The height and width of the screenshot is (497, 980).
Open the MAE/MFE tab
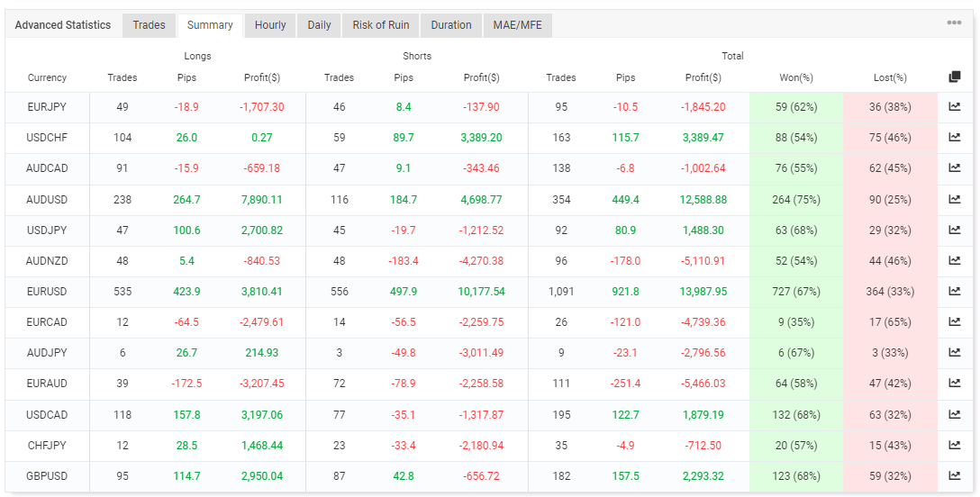pyautogui.click(x=518, y=25)
